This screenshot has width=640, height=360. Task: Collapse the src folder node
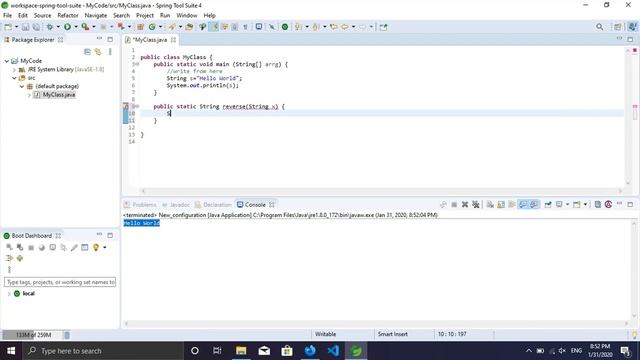(x=14, y=78)
